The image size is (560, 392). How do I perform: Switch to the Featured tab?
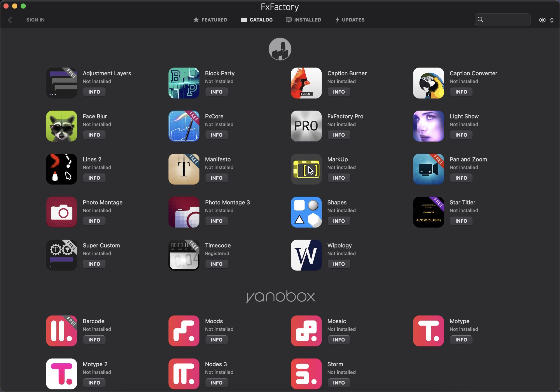click(210, 20)
